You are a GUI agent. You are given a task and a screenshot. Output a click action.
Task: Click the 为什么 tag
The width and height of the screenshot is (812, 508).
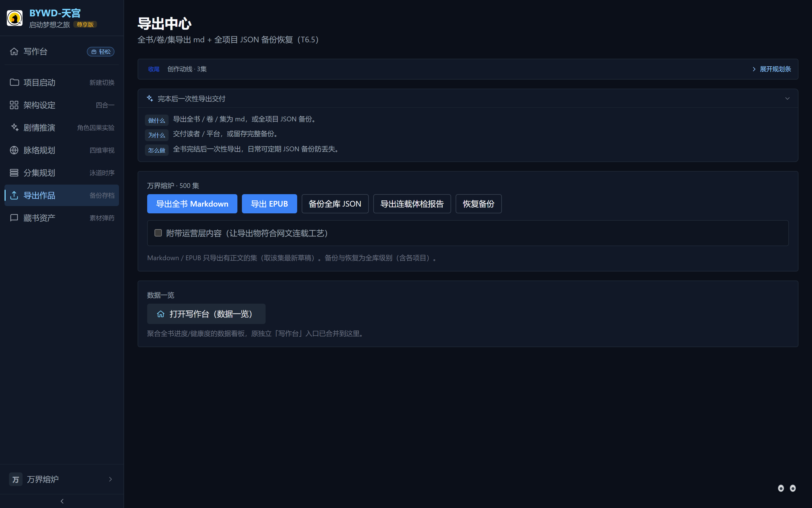[156, 135]
